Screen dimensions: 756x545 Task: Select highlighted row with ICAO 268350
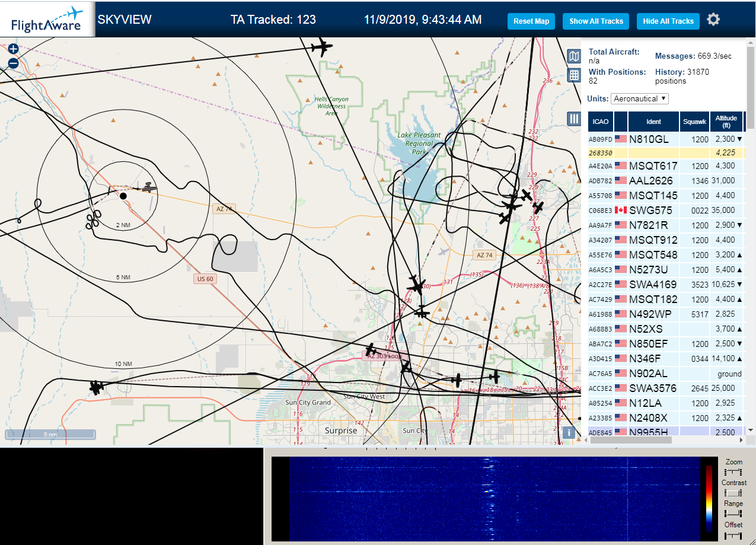(x=666, y=152)
